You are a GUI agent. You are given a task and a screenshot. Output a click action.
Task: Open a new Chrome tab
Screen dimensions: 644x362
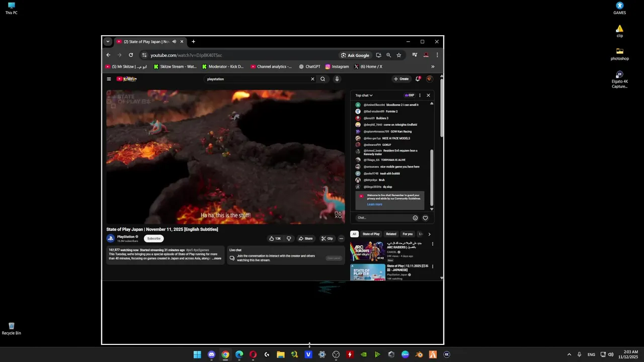[193, 42]
